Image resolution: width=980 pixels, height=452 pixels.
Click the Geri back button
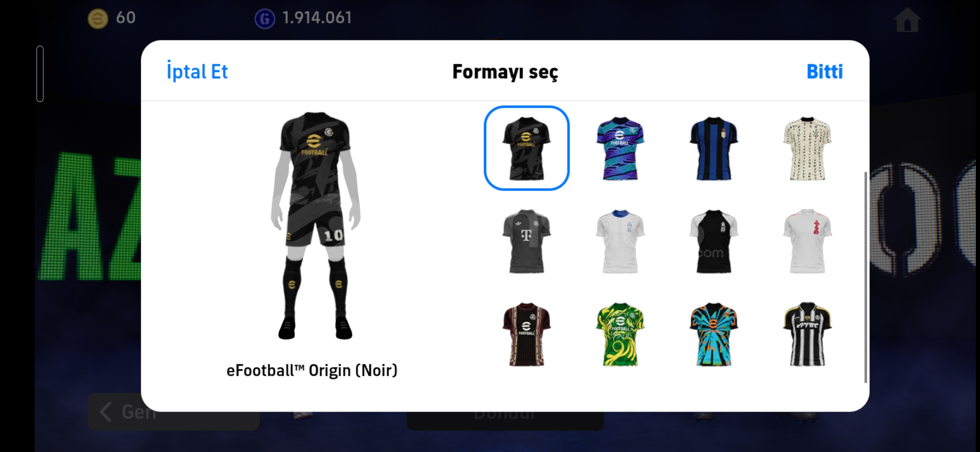coord(174,412)
